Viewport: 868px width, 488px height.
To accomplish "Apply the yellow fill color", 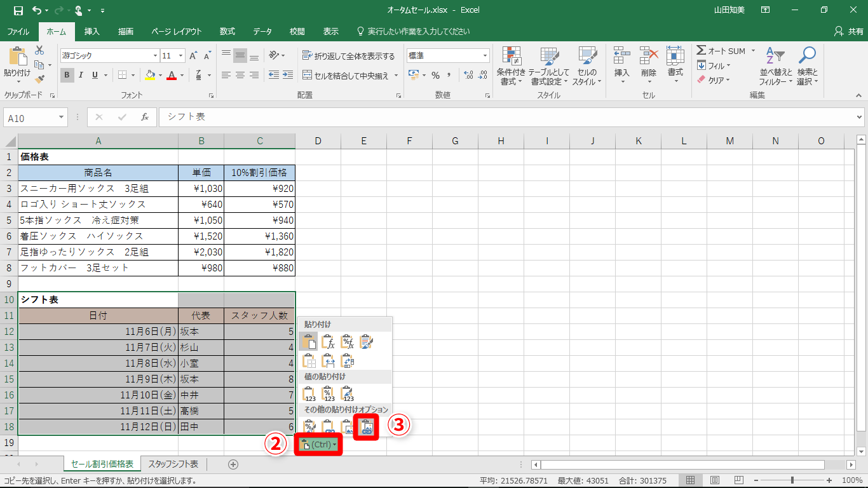I will [150, 75].
